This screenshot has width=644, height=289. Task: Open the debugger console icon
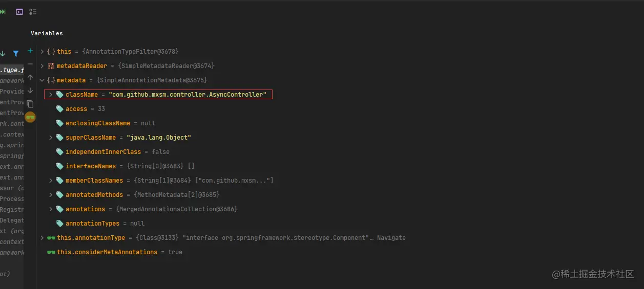point(19,12)
